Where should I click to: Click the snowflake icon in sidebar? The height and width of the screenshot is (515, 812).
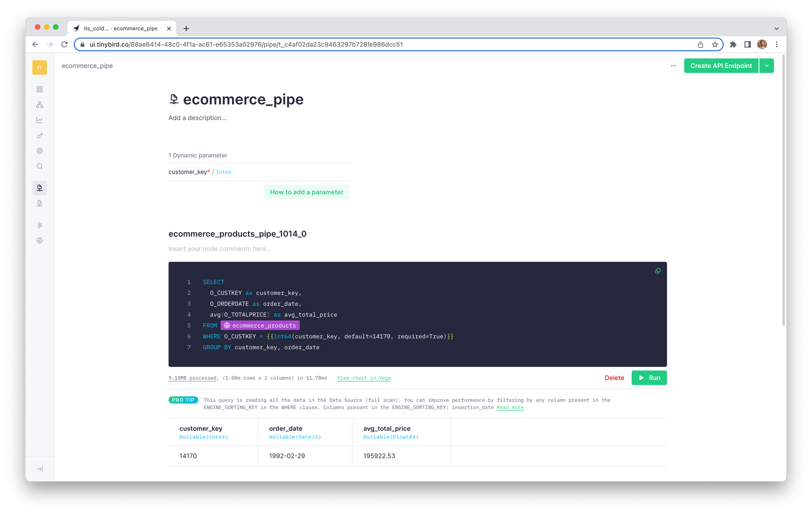[x=39, y=240]
